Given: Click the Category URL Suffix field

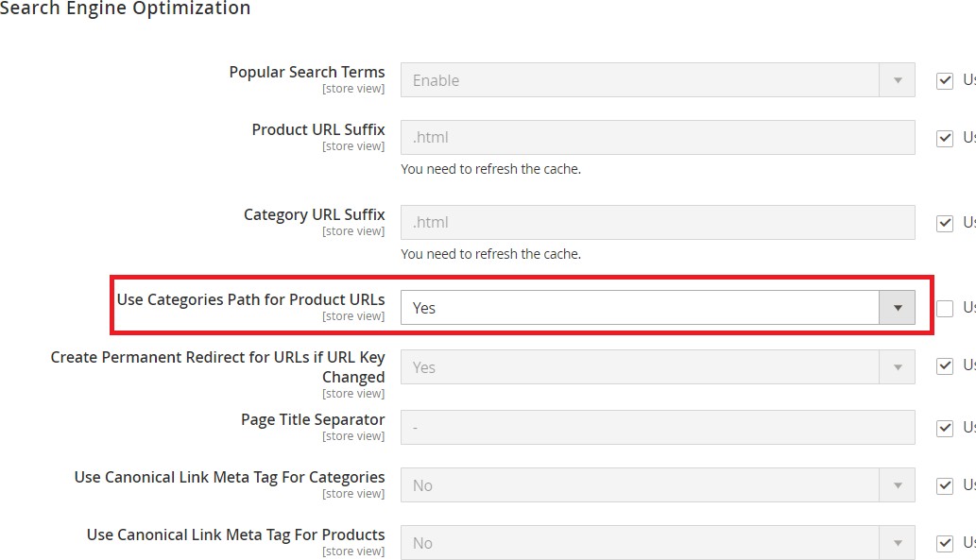Looking at the screenshot, I should (657, 223).
